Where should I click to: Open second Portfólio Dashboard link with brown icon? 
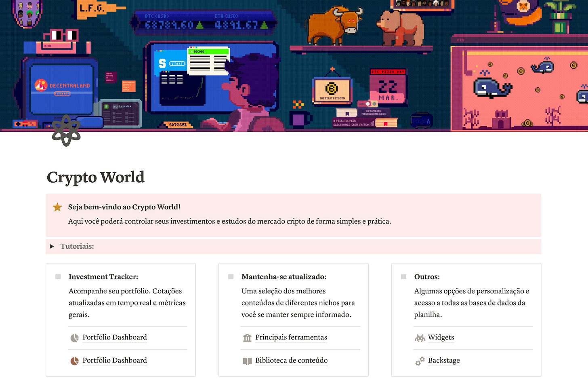tap(115, 361)
